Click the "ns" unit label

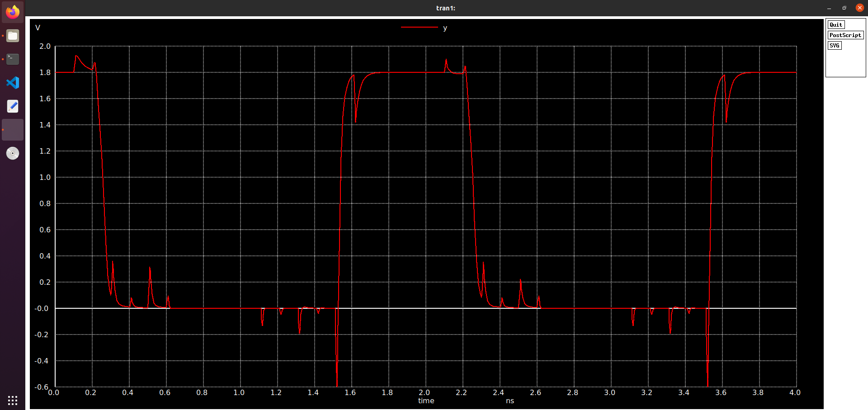pos(510,401)
